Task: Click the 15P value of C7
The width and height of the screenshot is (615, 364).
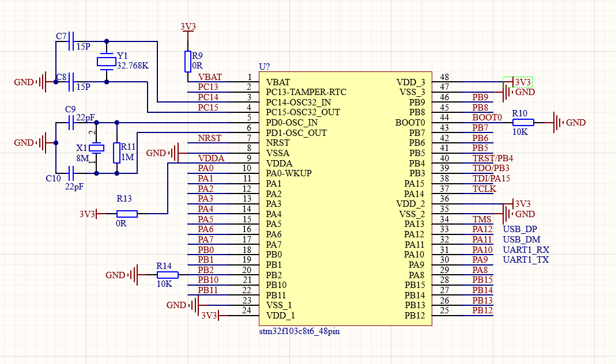Action: [x=83, y=46]
